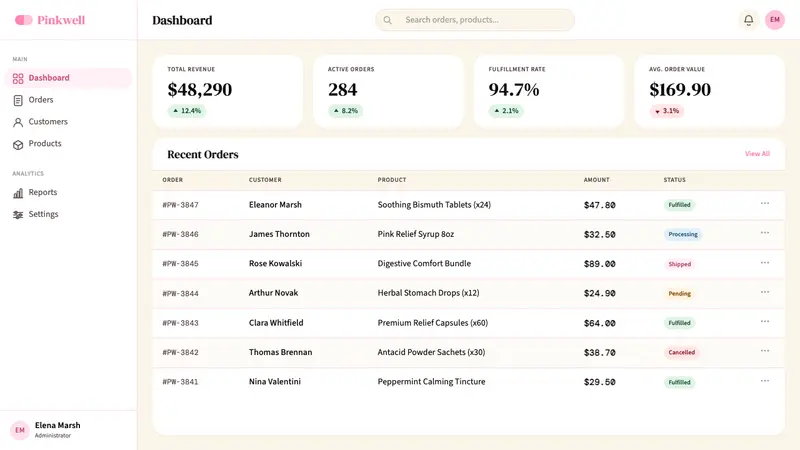Click the Fulfillment Rate 94.7% value
The height and width of the screenshot is (450, 800).
(x=514, y=90)
